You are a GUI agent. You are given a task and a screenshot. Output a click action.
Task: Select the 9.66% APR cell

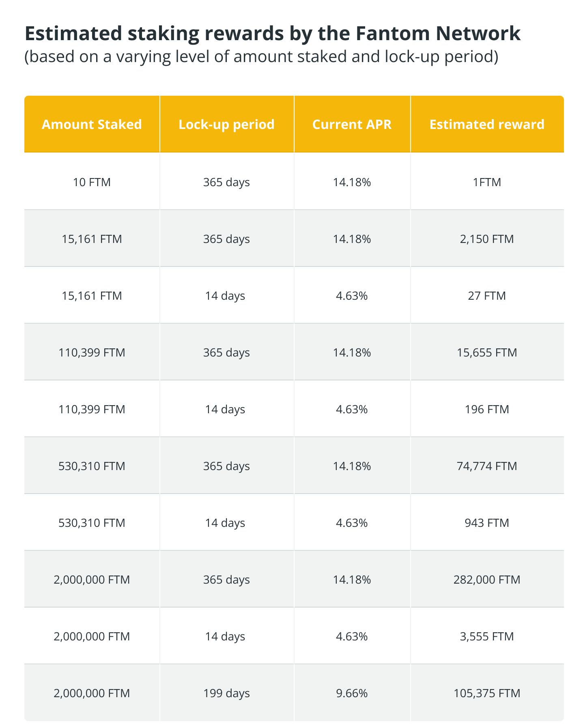click(352, 694)
